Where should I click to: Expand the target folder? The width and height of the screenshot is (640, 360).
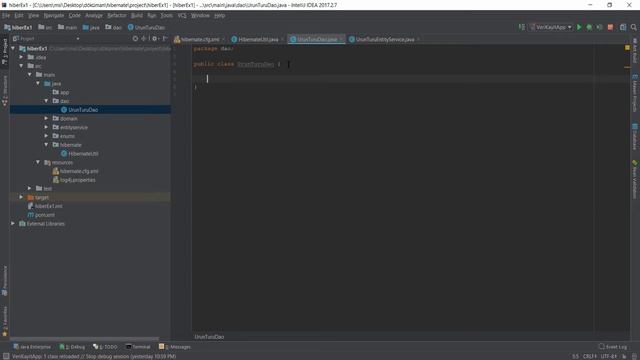tap(21, 197)
